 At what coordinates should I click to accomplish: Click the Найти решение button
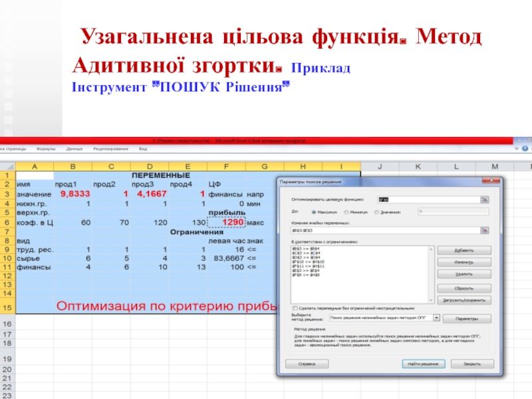tap(424, 364)
